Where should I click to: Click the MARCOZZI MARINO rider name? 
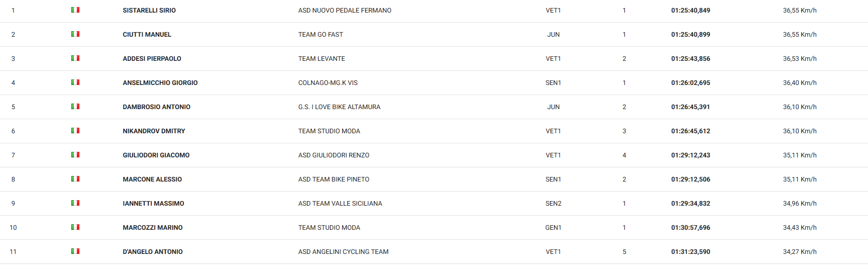coord(153,228)
